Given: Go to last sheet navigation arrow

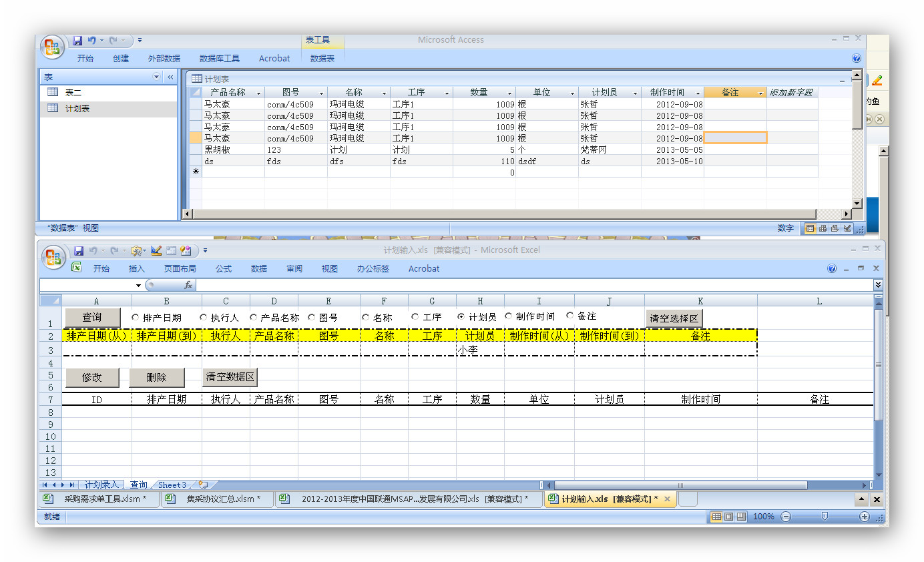Looking at the screenshot, I should pos(73,485).
